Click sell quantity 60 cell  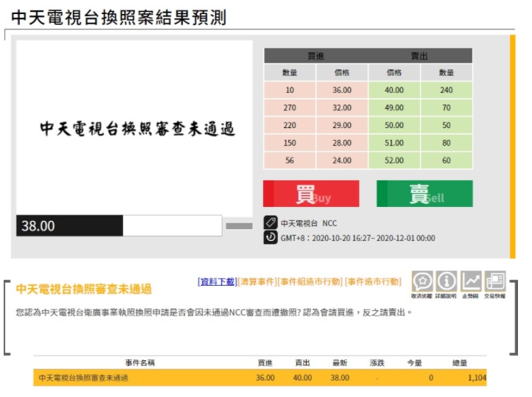[447, 161]
